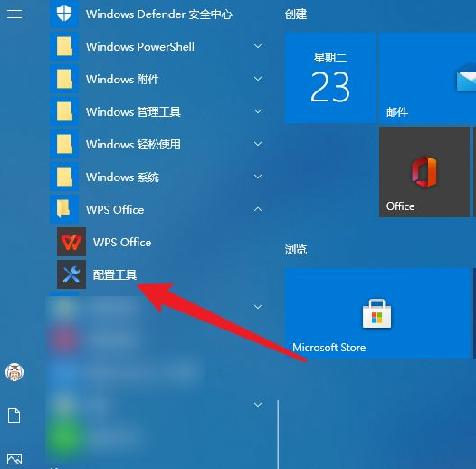The height and width of the screenshot is (469, 476).
Task: Click the 配置工具 label
Action: pos(115,274)
